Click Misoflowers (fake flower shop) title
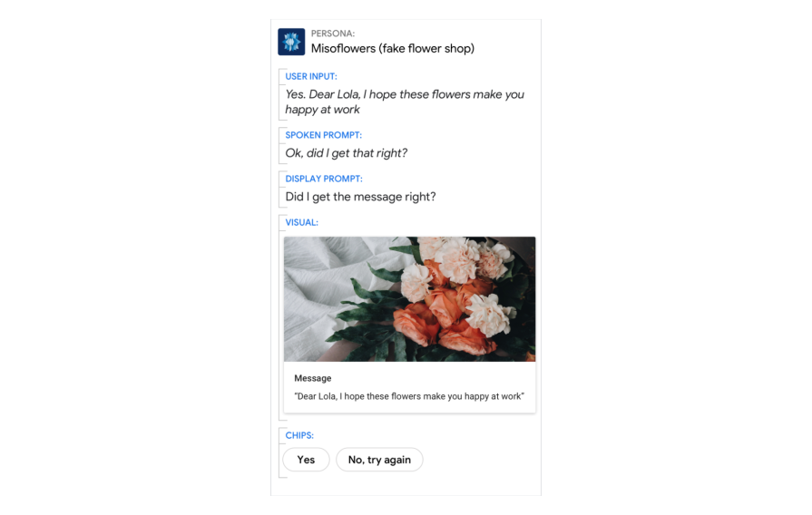 pyautogui.click(x=393, y=49)
